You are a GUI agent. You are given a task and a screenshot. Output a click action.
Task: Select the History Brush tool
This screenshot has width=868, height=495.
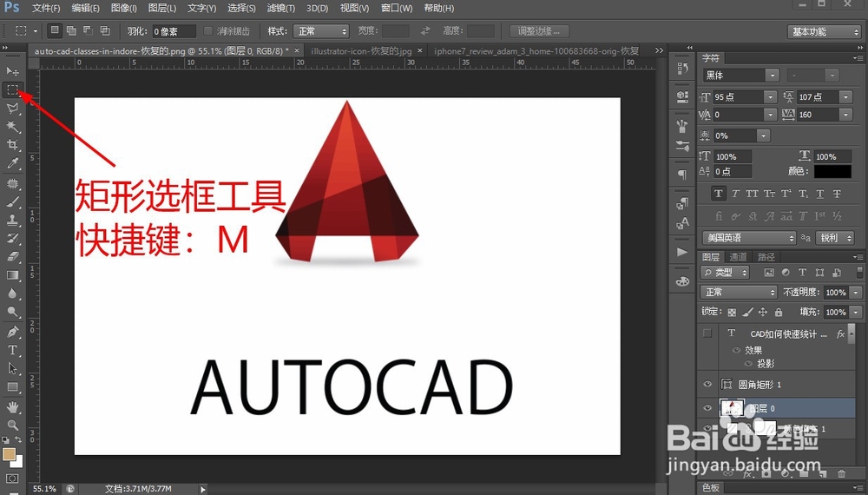point(12,238)
